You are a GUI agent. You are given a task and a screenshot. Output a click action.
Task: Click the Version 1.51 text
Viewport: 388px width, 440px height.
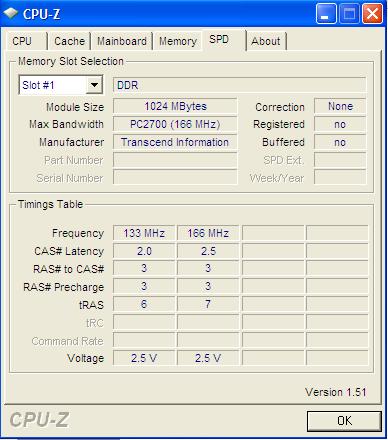[x=336, y=392]
